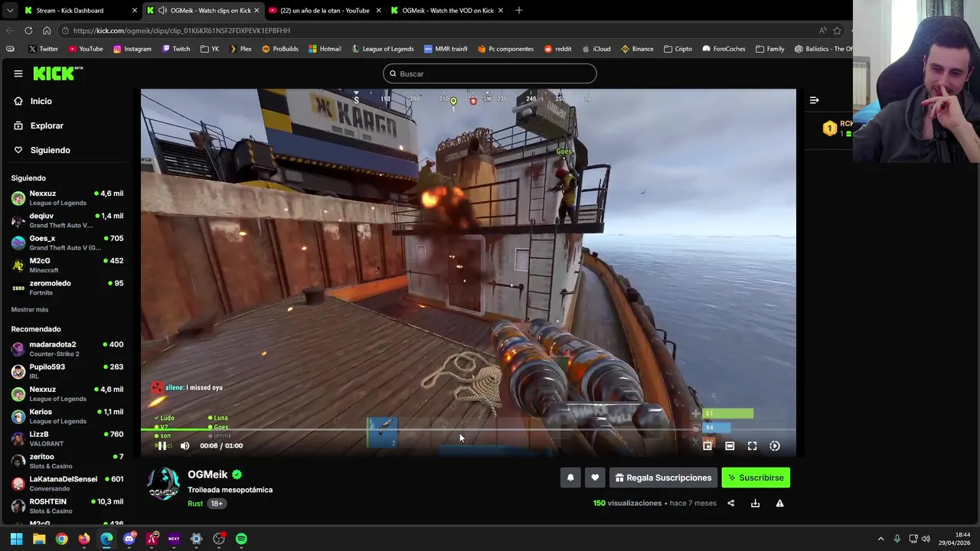Open the browser tab list dropdown

[x=9, y=10]
